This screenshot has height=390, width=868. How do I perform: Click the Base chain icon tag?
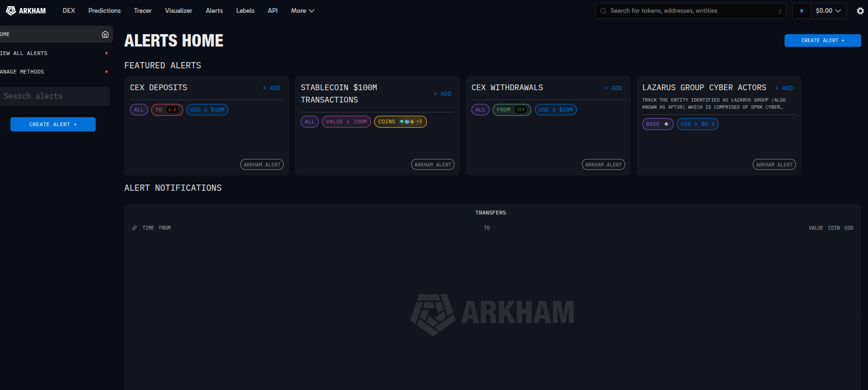(x=657, y=124)
